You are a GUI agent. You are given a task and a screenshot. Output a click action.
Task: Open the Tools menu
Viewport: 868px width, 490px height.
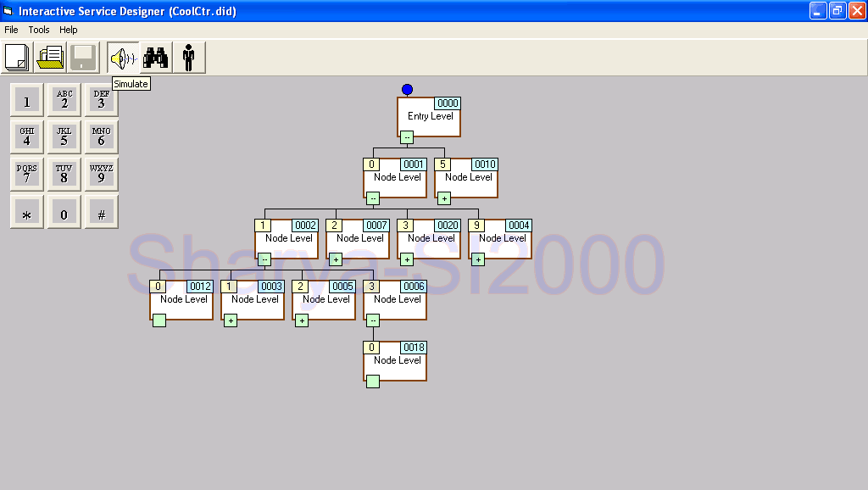39,30
